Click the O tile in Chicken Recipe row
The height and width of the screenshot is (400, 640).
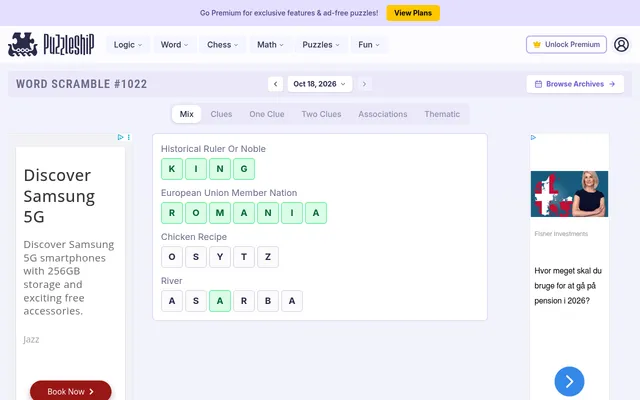172,257
